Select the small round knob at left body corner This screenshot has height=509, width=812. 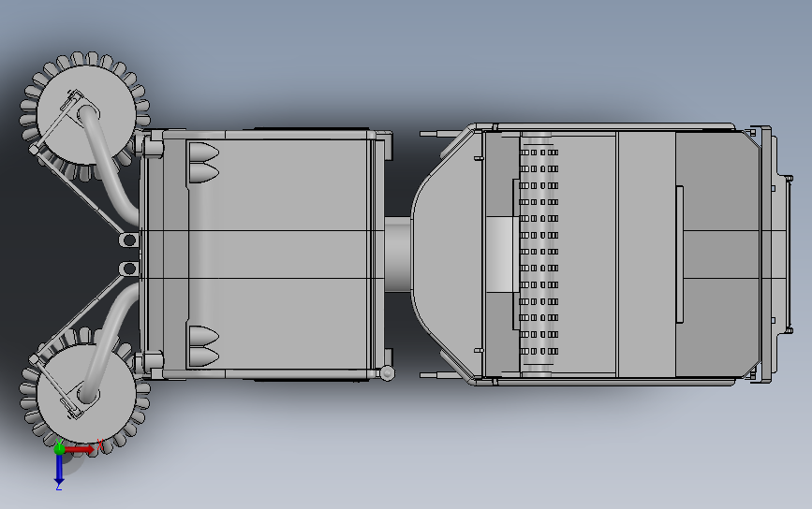pos(387,372)
